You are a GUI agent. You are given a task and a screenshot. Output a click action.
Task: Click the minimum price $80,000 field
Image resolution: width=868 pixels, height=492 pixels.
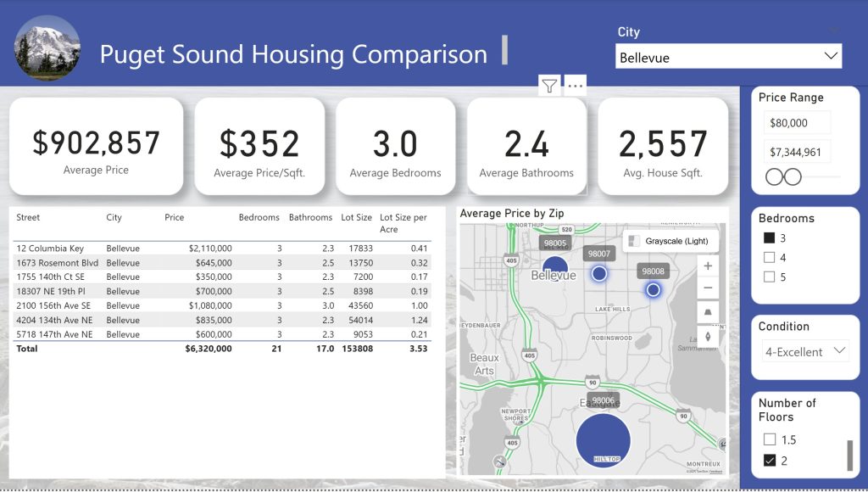click(795, 123)
